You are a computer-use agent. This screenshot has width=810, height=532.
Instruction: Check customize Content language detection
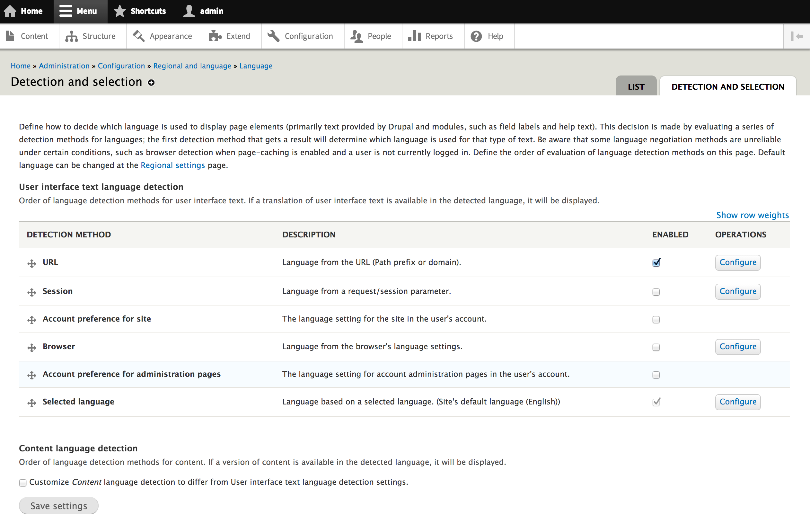pyautogui.click(x=22, y=482)
